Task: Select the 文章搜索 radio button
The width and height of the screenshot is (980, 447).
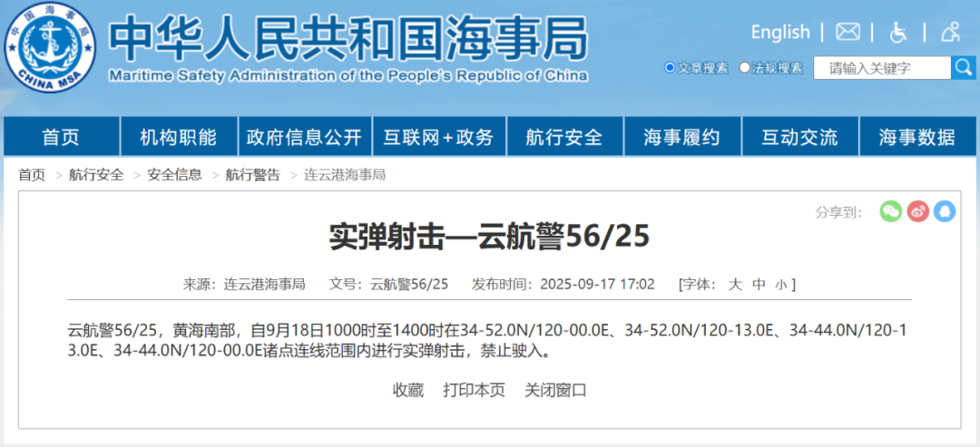Action: point(670,67)
